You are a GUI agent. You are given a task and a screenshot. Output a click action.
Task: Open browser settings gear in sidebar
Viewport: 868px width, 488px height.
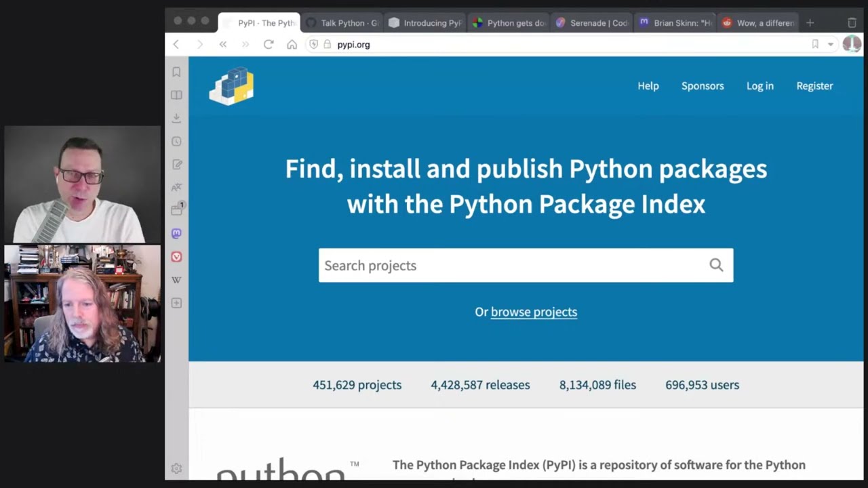176,468
